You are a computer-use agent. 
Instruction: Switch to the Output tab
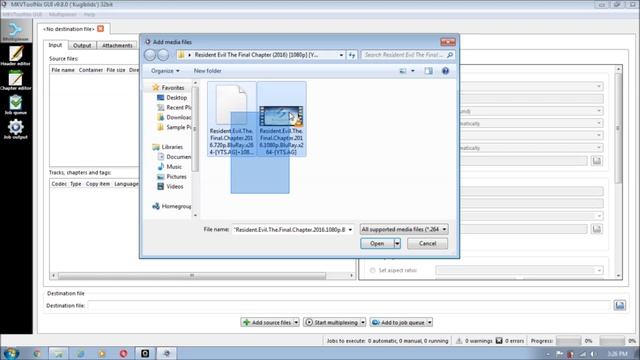point(82,46)
